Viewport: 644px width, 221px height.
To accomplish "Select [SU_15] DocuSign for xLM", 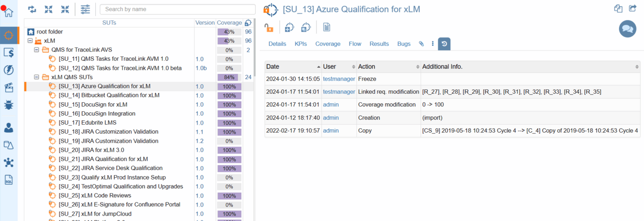I will pyautogui.click(x=93, y=105).
